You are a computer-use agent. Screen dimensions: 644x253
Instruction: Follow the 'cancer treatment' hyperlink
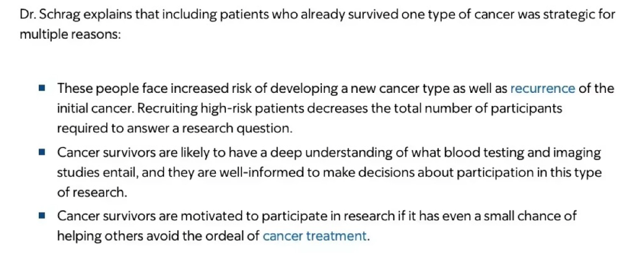[314, 236]
